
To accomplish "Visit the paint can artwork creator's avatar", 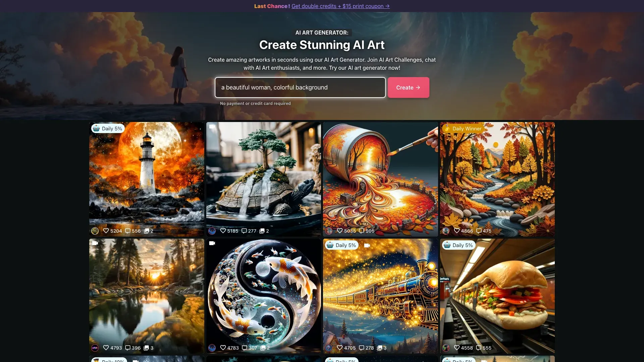I will pyautogui.click(x=329, y=231).
